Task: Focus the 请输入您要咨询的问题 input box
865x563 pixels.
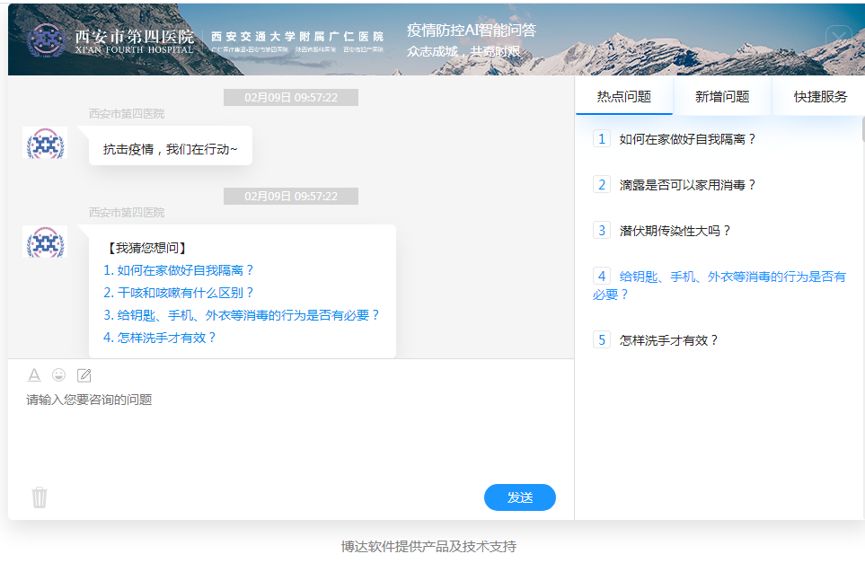Action: [291, 433]
